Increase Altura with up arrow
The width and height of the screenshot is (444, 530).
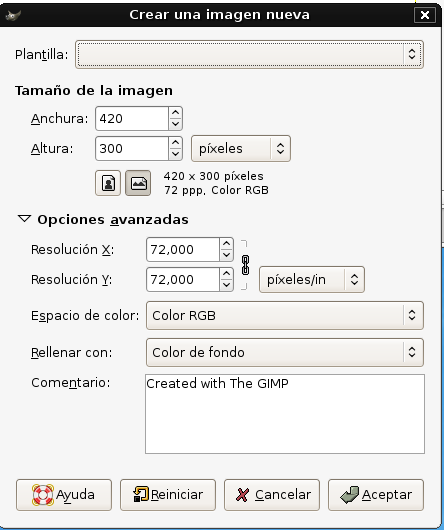175,143
